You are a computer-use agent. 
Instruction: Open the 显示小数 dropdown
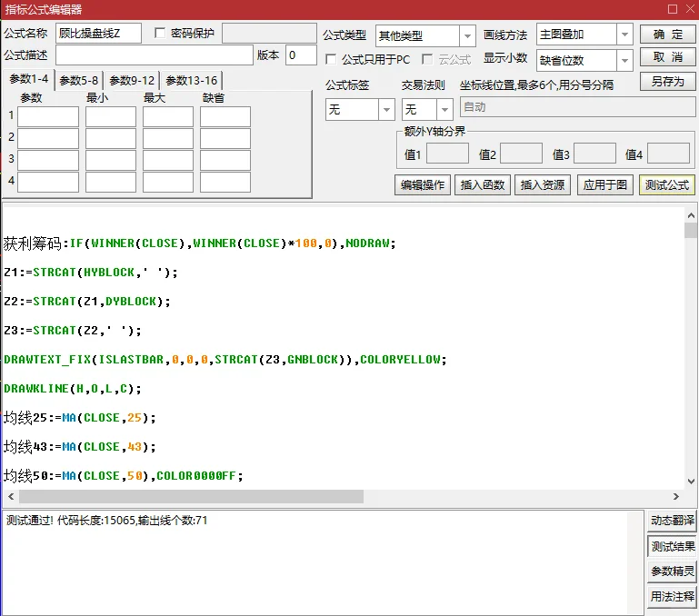624,60
